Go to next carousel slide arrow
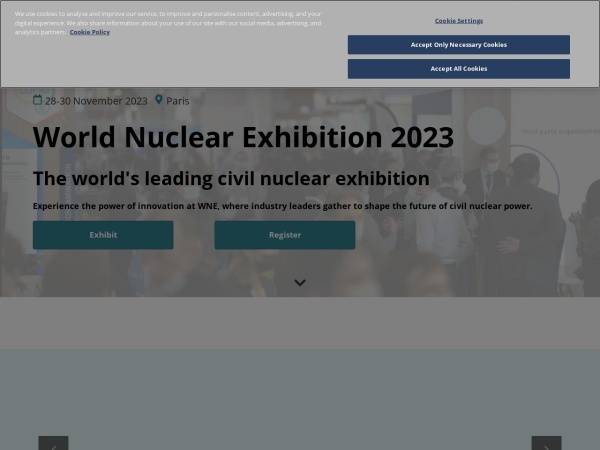The height and width of the screenshot is (450, 600). pyautogui.click(x=546, y=444)
